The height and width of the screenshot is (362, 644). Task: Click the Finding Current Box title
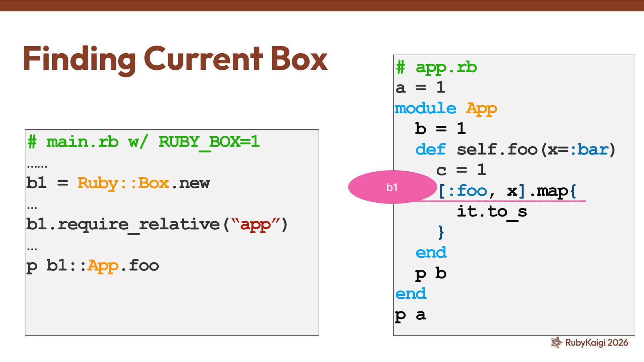[x=175, y=59]
